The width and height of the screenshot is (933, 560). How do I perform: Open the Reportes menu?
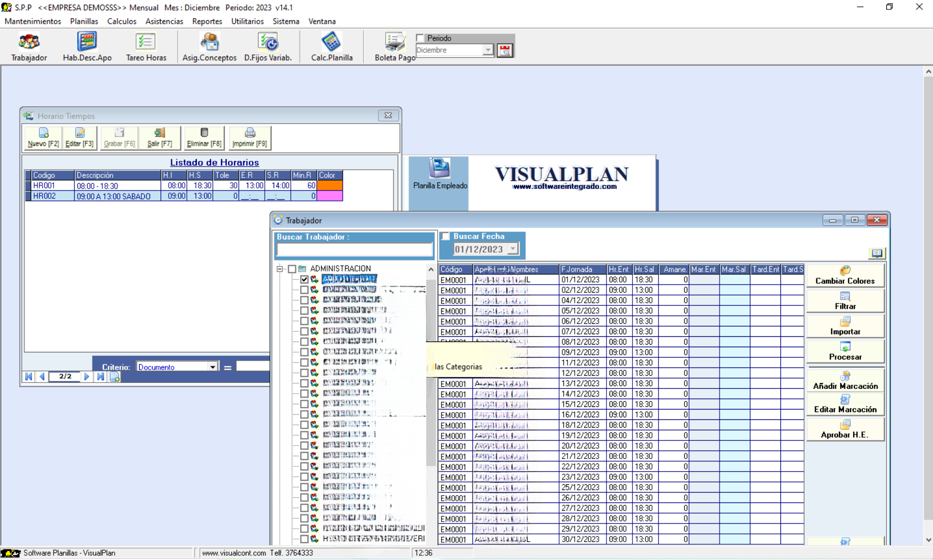pos(207,21)
